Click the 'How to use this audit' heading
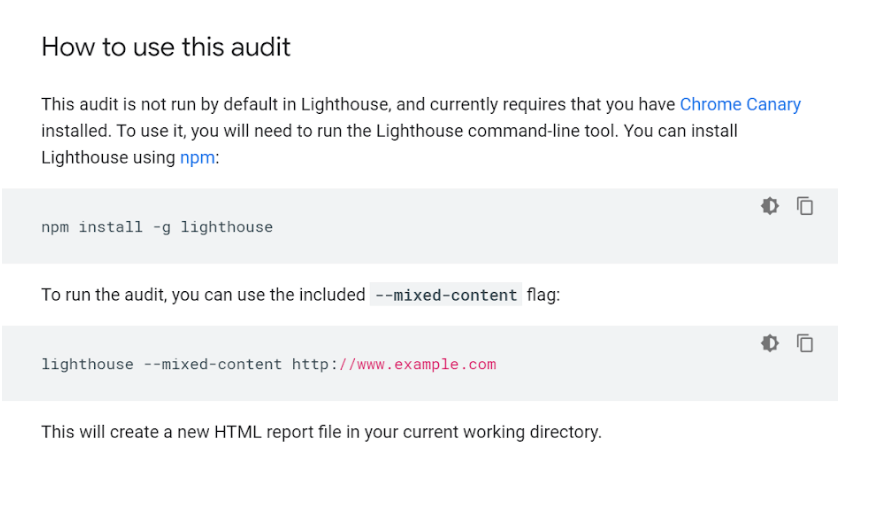 point(166,47)
